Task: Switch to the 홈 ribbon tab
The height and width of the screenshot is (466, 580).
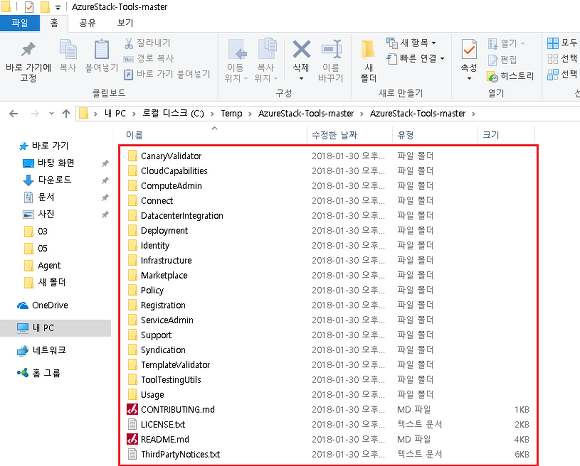Action: pyautogui.click(x=54, y=23)
